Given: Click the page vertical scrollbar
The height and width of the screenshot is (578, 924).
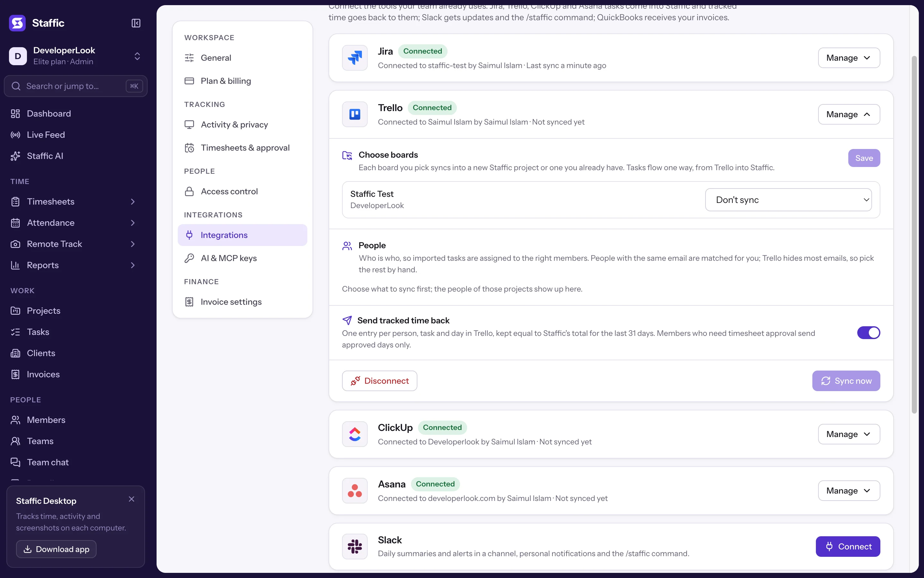Looking at the screenshot, I should 914,234.
